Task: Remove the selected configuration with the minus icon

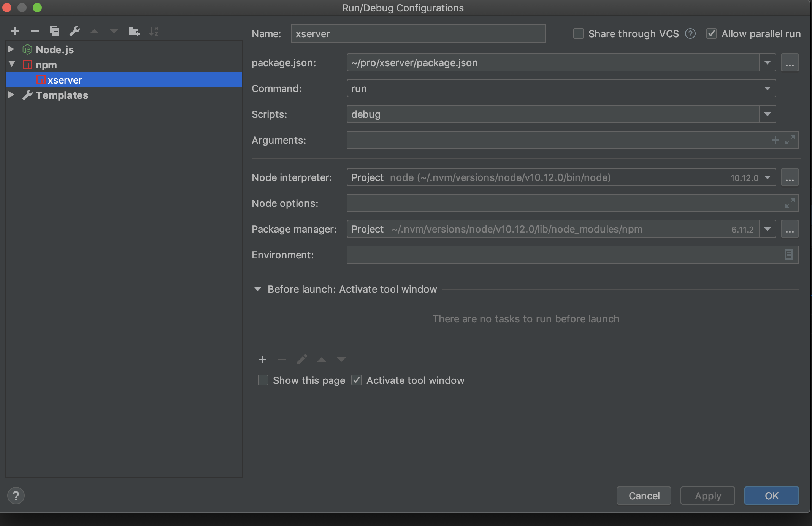Action: [x=35, y=31]
